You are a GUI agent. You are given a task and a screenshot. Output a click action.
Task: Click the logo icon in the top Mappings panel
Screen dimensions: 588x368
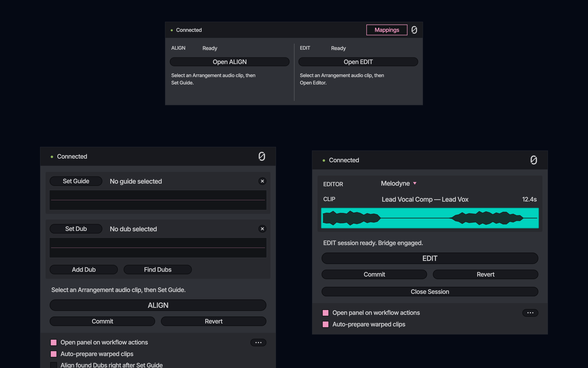pos(414,30)
